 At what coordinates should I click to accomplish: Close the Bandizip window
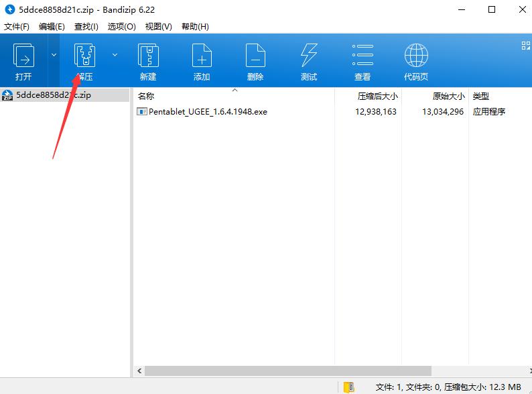pyautogui.click(x=523, y=9)
